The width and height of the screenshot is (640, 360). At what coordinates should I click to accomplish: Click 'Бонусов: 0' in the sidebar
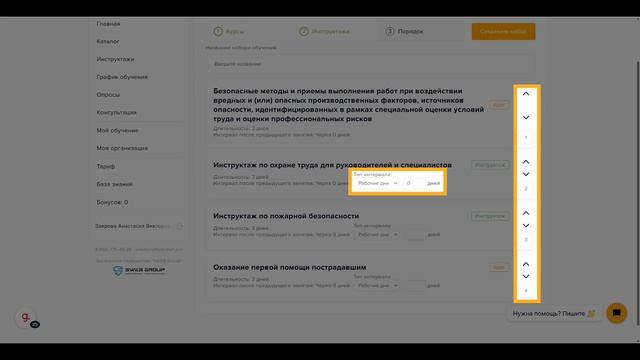112,202
